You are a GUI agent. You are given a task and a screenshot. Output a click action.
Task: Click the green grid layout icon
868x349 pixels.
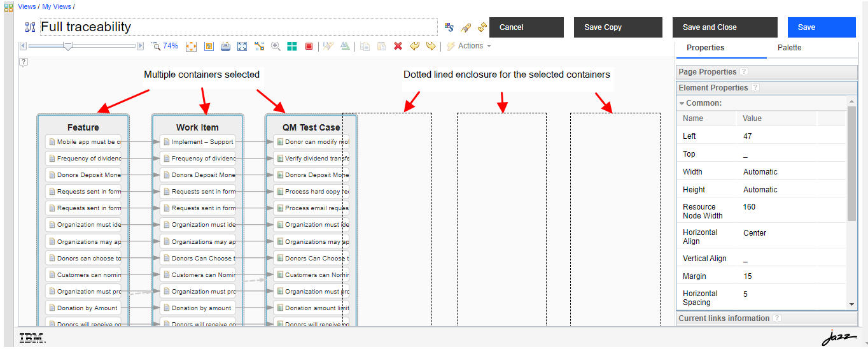click(292, 46)
